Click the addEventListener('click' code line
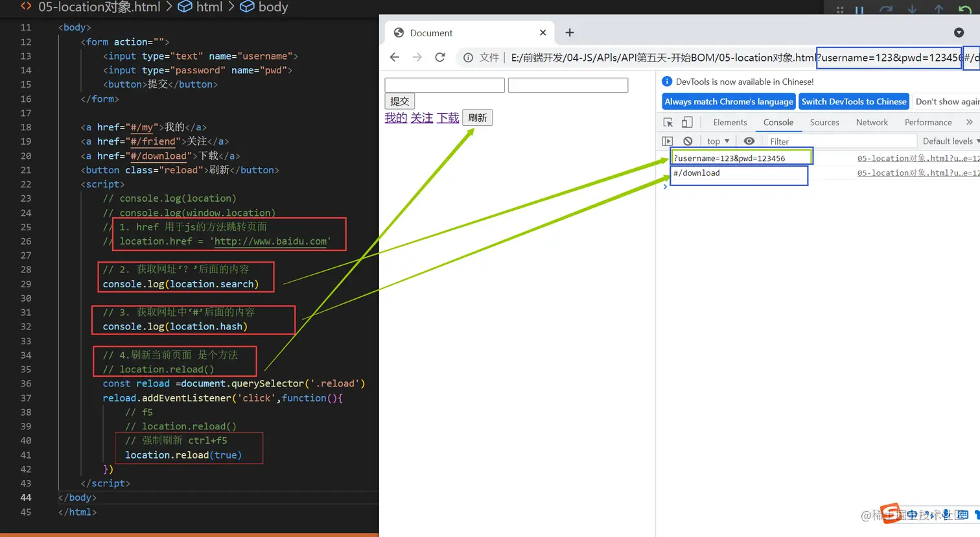Viewport: 980px width, 537px height. pos(222,398)
